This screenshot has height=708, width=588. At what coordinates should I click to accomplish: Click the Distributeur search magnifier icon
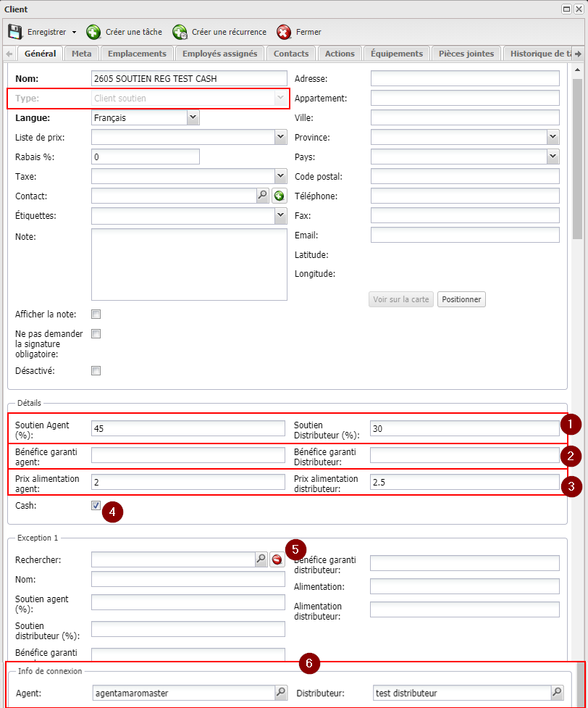tap(558, 692)
